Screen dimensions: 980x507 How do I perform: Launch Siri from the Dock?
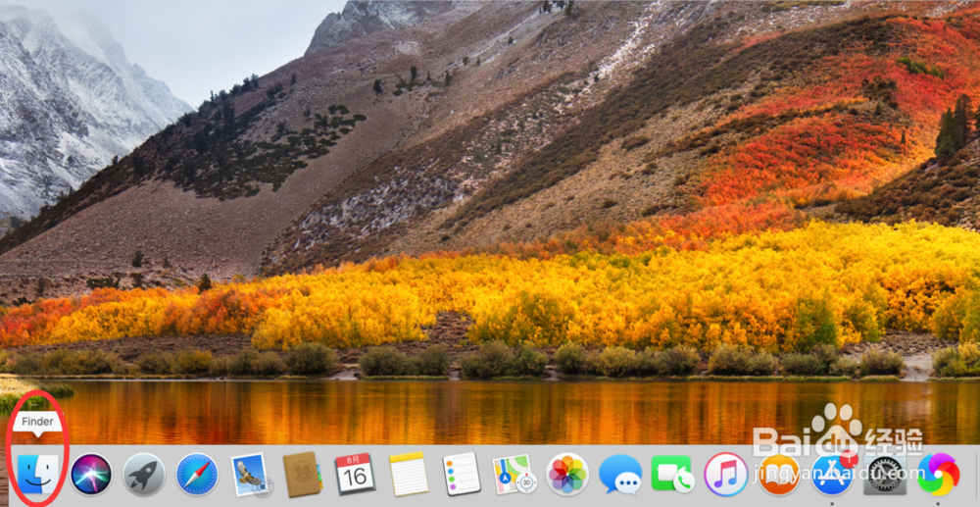tap(91, 474)
